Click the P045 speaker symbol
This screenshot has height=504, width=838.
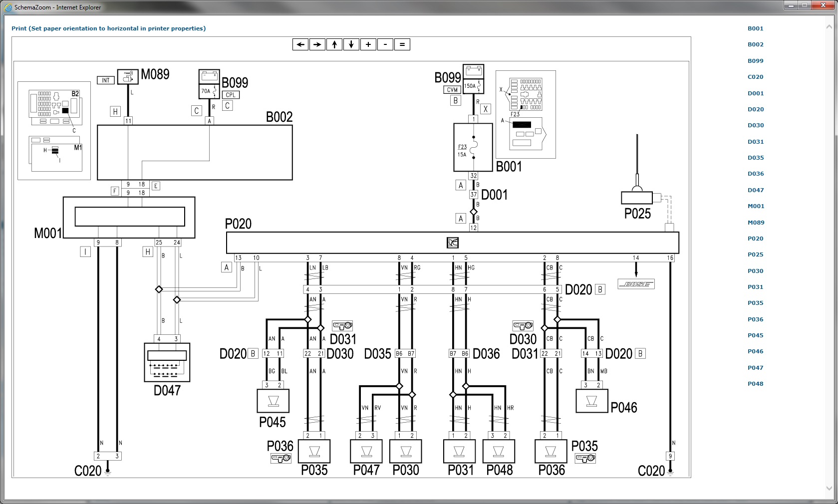273,401
